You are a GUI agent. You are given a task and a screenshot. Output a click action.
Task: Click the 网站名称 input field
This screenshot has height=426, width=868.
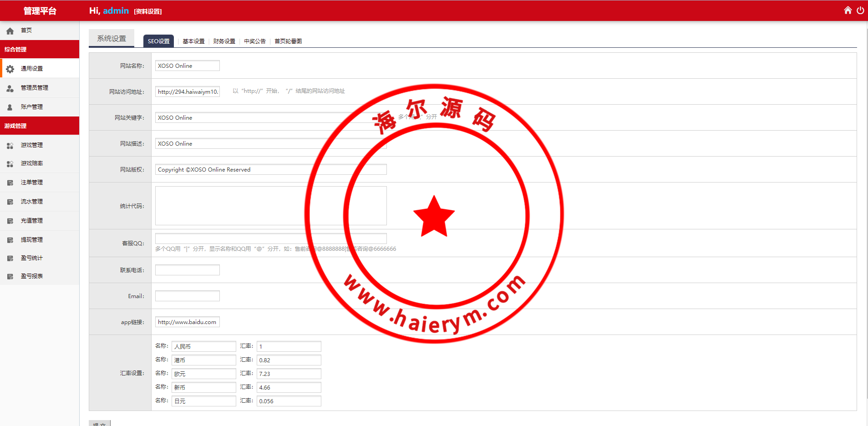(187, 66)
